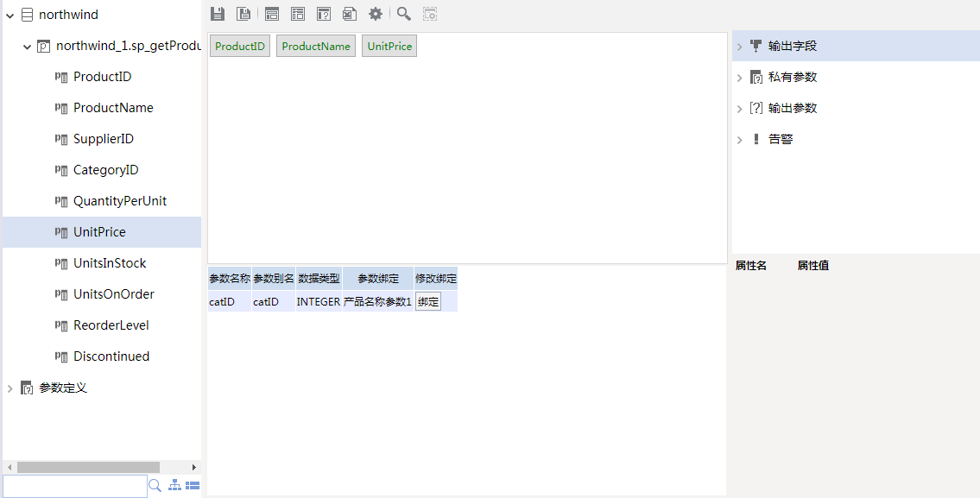This screenshot has width=980, height=498.
Task: Click the dashed-border add view toolbar icon
Action: (430, 14)
